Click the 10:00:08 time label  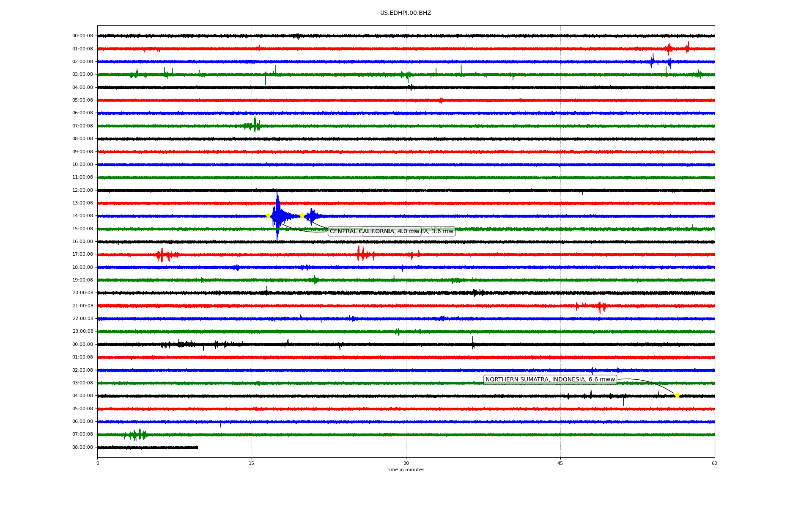pyautogui.click(x=82, y=165)
